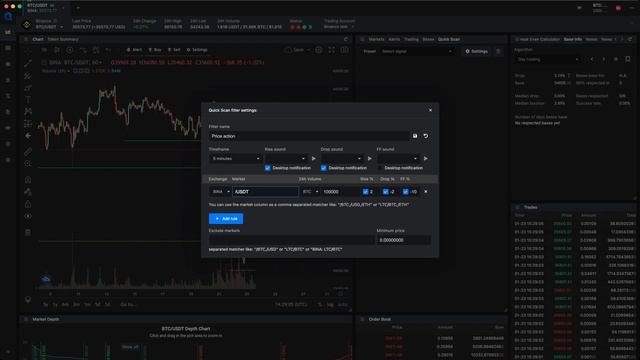Click the Minimum price input field
The height and width of the screenshot is (360, 640).
point(403,240)
